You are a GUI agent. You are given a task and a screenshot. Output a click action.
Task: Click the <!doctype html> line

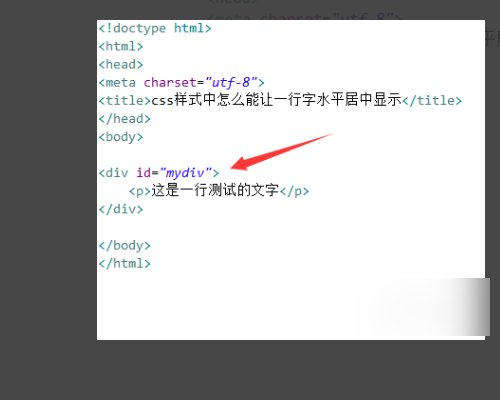pos(155,28)
